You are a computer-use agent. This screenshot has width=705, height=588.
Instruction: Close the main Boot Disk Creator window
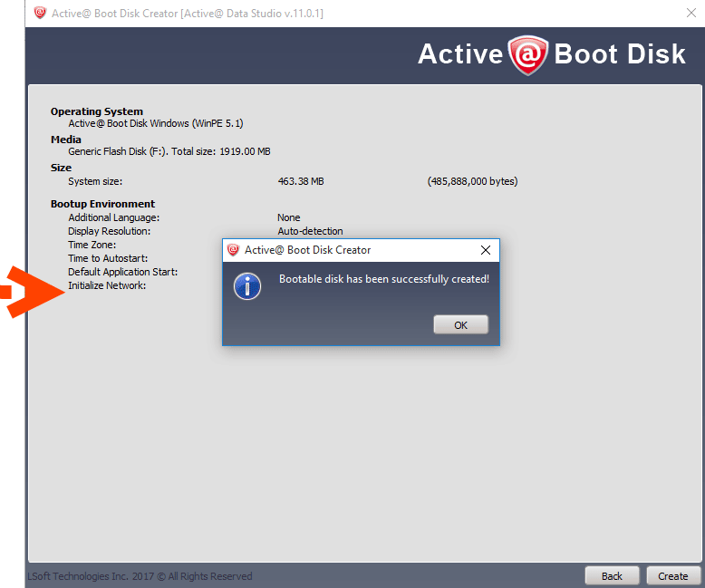[691, 13]
